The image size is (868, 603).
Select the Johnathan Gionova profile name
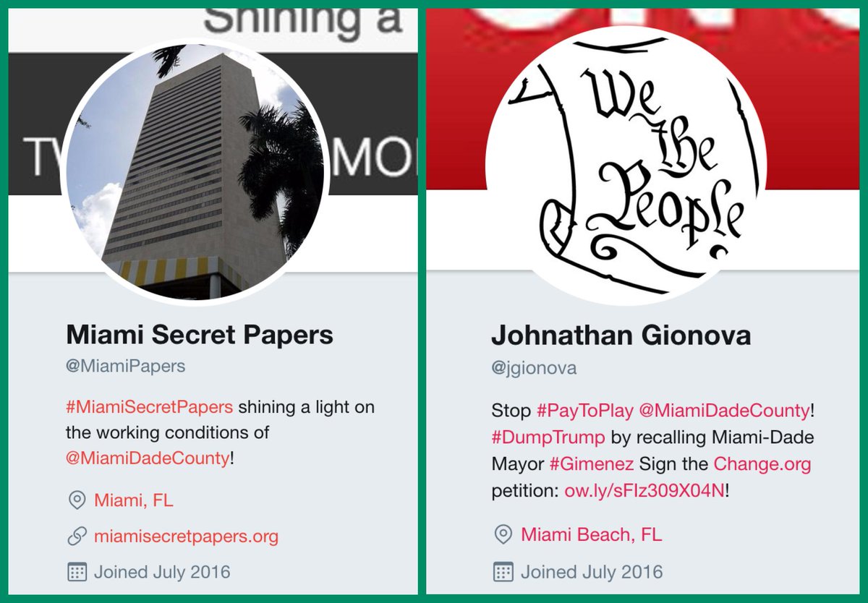(621, 336)
